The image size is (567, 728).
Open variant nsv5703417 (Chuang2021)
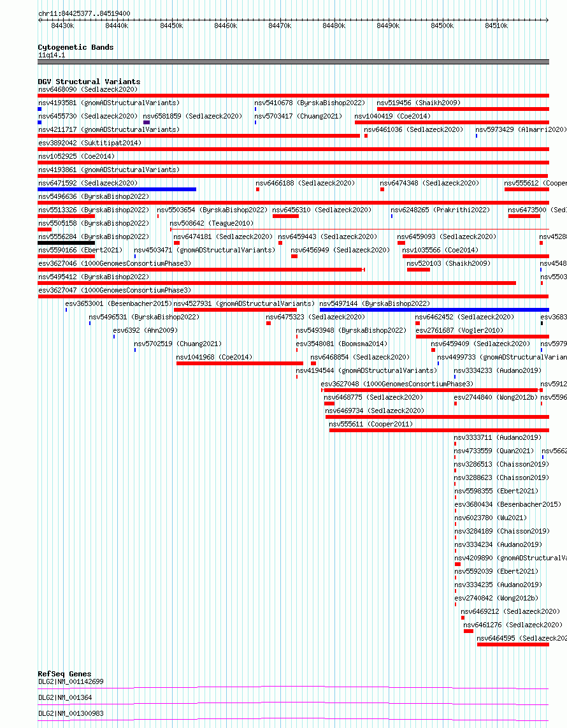(x=298, y=117)
